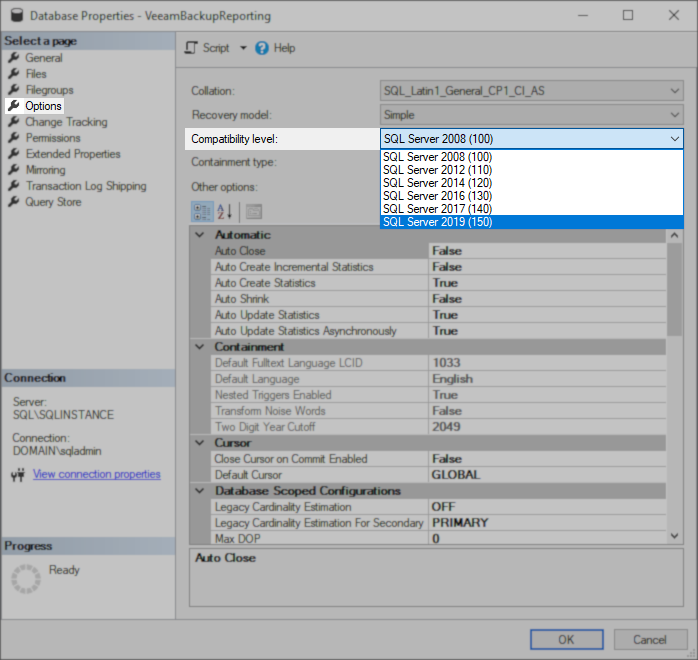Select Default Fulltext Language LCID row
The width and height of the screenshot is (698, 660).
tap(438, 363)
